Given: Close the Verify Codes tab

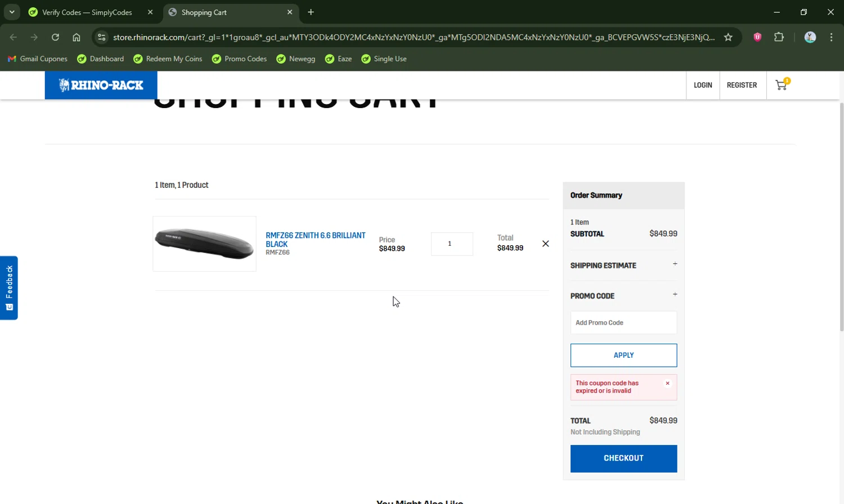Looking at the screenshot, I should (150, 12).
